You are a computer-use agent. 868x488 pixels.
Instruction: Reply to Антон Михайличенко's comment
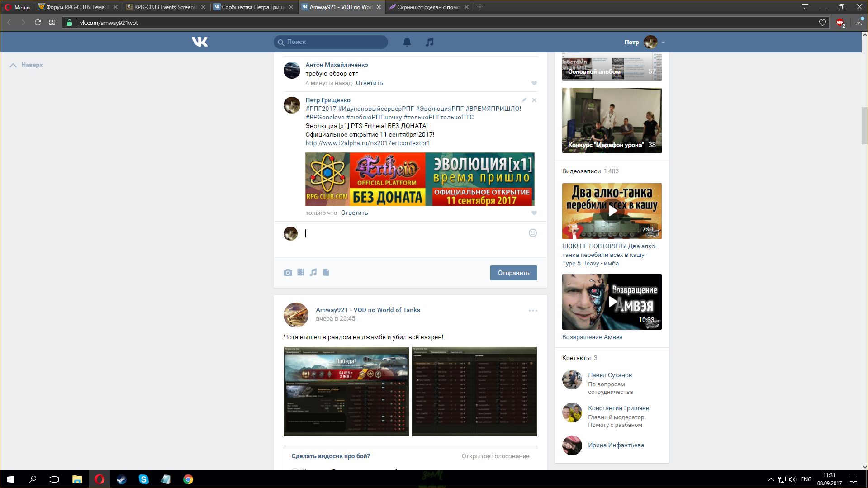[x=369, y=83]
